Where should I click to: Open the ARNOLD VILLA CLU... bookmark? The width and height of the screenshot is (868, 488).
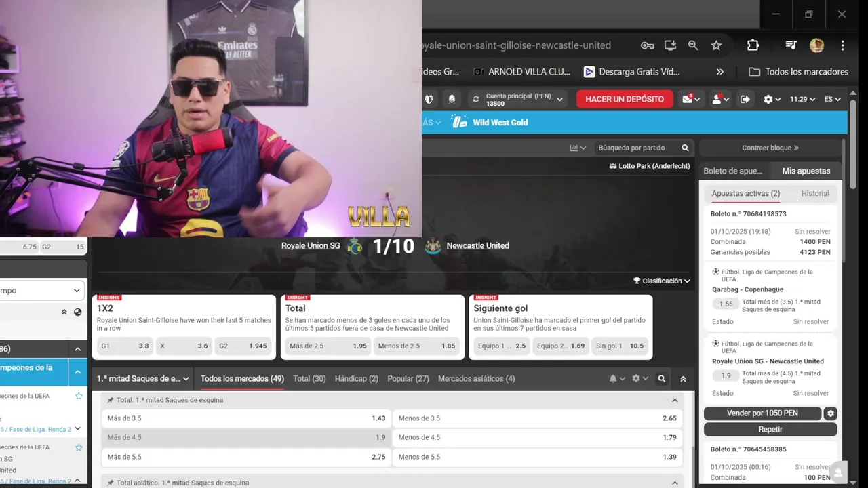pos(522,71)
